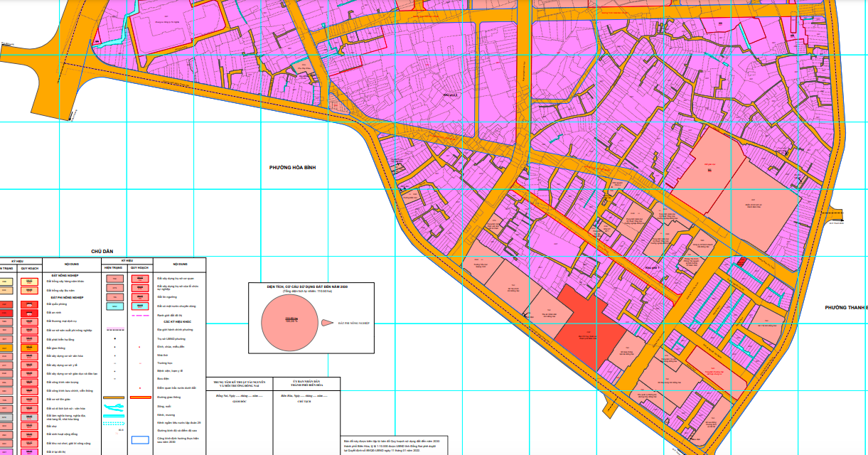Click cyan existing-state swatch for 'Đất có mặt nước chuyên dùng'
Viewport: 868px width, 455px height.
click(x=114, y=306)
